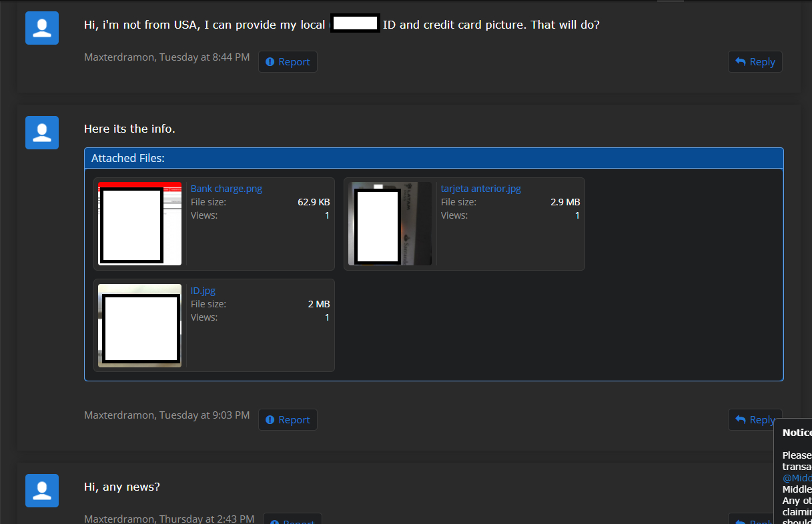The image size is (812, 524).
Task: Open the ID.jpg attachment link
Action: [x=203, y=290]
